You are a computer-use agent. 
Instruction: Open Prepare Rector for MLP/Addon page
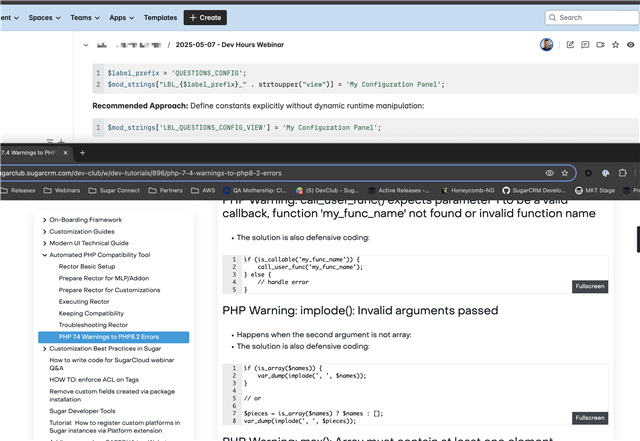click(x=104, y=278)
